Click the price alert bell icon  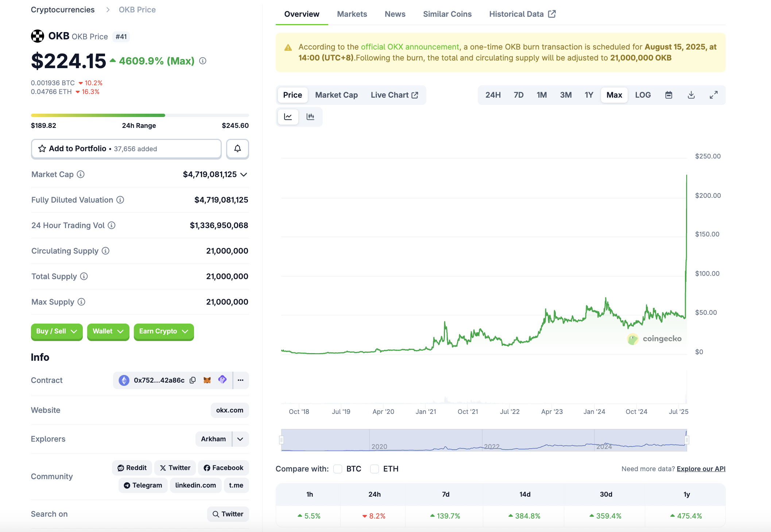[237, 149]
